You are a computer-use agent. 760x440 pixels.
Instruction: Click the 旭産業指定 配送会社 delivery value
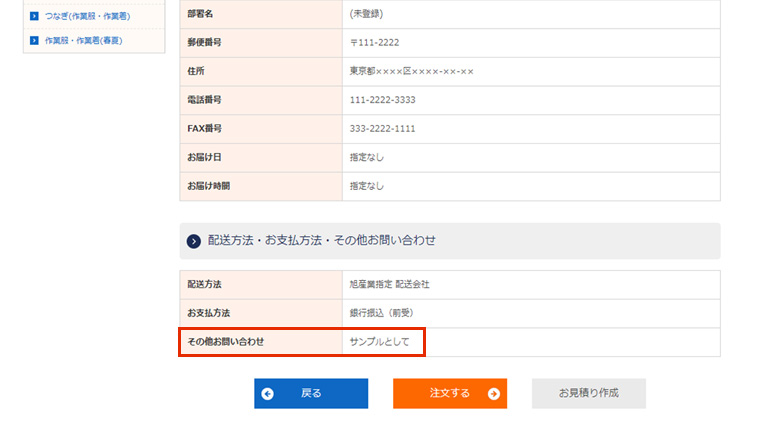(389, 284)
